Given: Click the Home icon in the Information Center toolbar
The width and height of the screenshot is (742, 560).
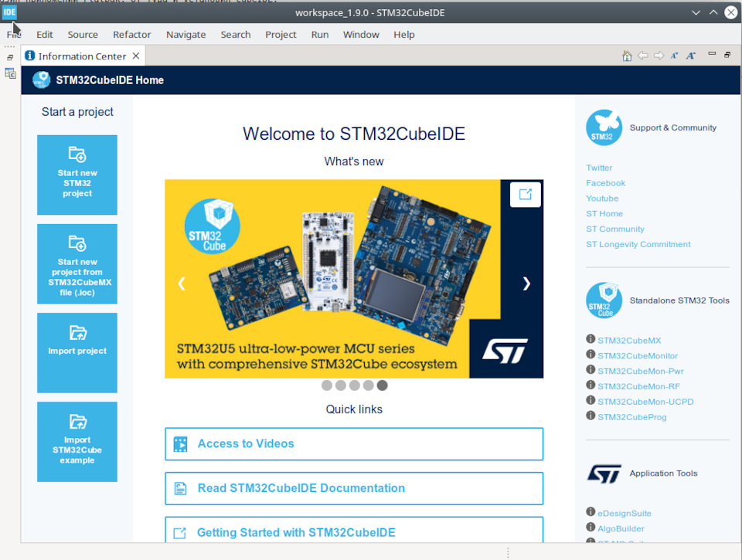Looking at the screenshot, I should click(x=626, y=55).
